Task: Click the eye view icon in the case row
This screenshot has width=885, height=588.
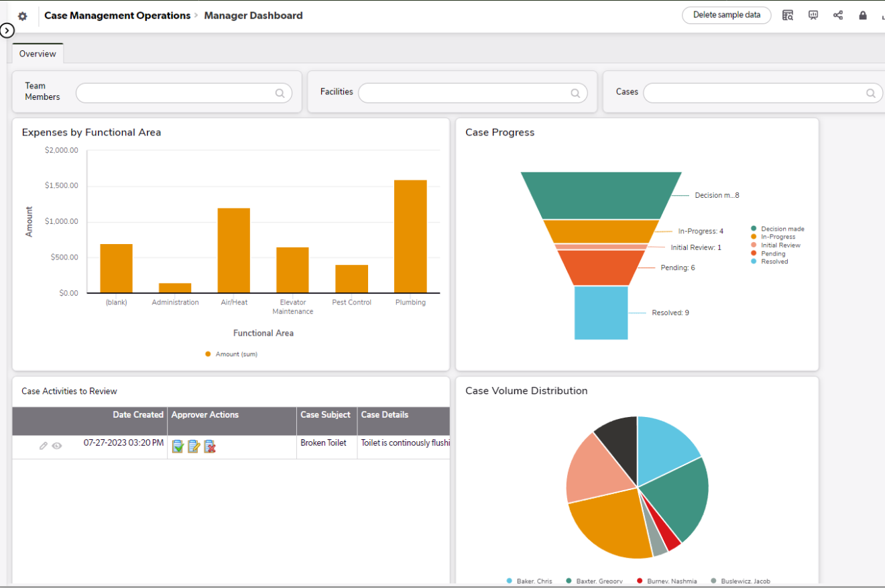Action: point(57,445)
